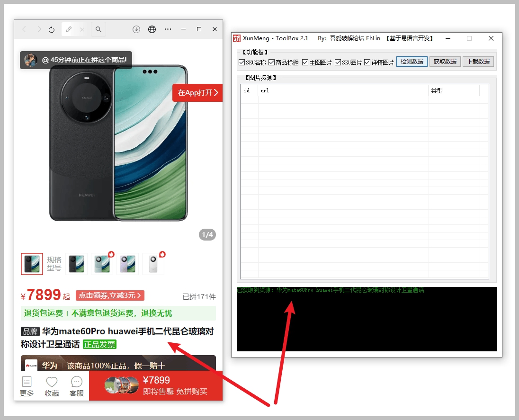Screen dimensions: 519x420
Task: Go back in the browser window
Action: [x=24, y=29]
